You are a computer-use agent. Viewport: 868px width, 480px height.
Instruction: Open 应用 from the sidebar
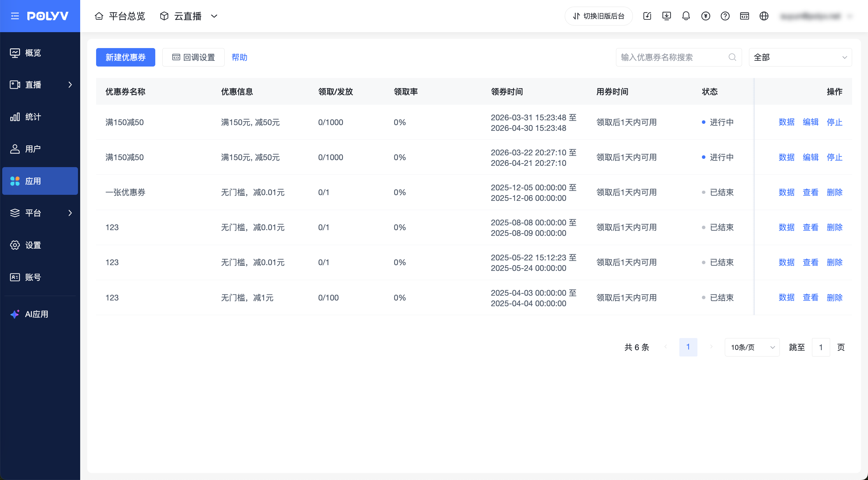pos(40,181)
